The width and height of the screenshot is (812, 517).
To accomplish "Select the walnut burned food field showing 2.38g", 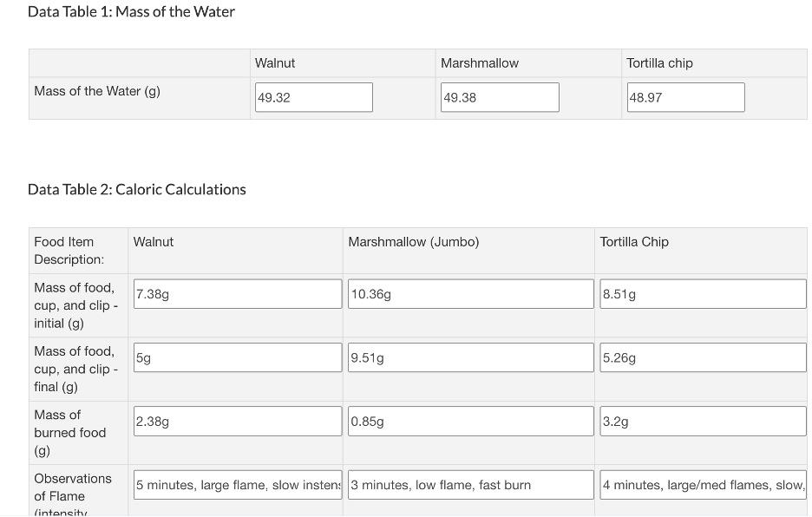I will click(x=237, y=421).
